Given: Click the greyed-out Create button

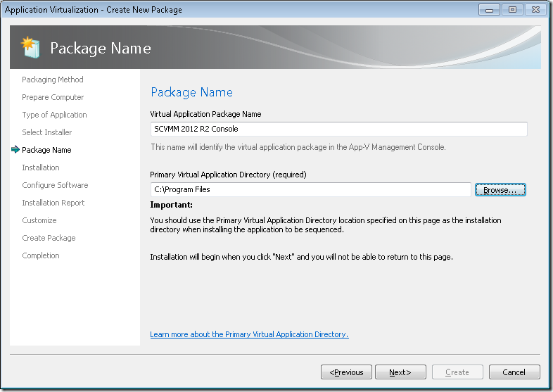Looking at the screenshot, I should point(457,372).
